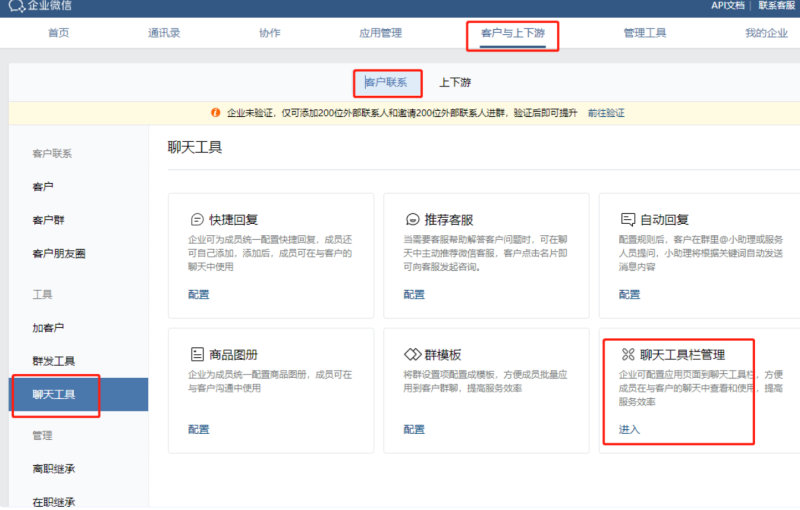This screenshot has width=800, height=510.
Task: Select 在职继承 in the sidebar
Action: pos(54,502)
